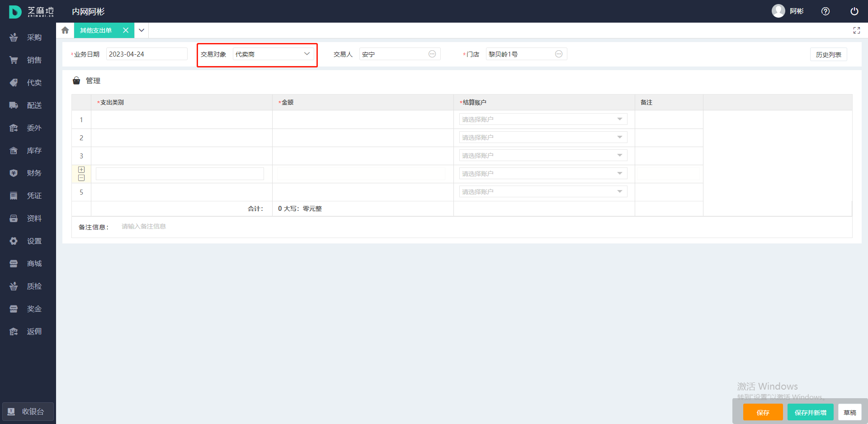Open the 返佣 rebate icon
Screen dimensions: 868x424
[14, 331]
